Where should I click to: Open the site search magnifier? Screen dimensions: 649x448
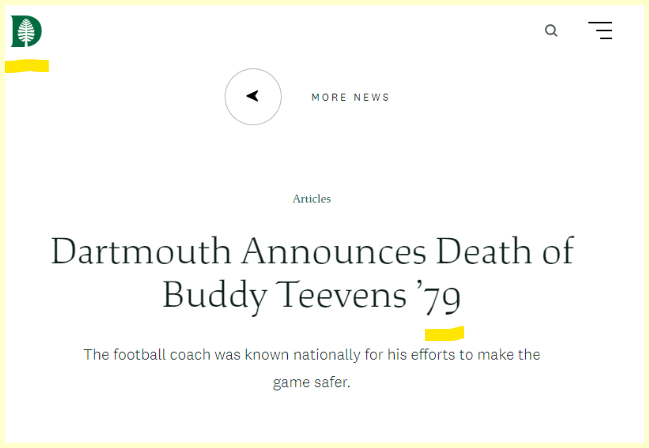coord(551,31)
